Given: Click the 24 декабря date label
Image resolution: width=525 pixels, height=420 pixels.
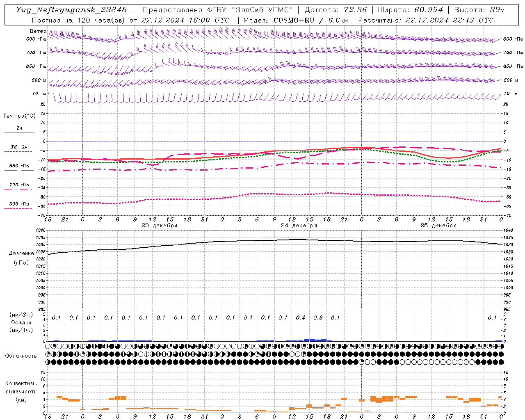Looking at the screenshot, I should click(x=299, y=226).
